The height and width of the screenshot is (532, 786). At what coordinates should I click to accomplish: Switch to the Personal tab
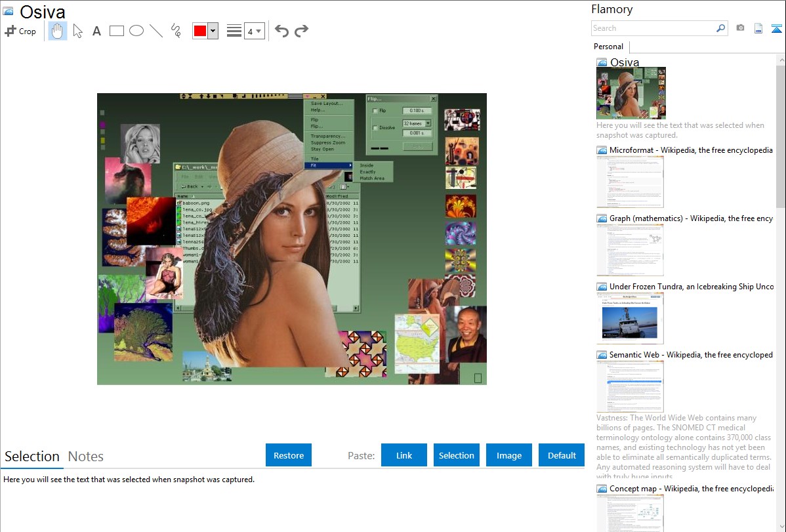(609, 47)
